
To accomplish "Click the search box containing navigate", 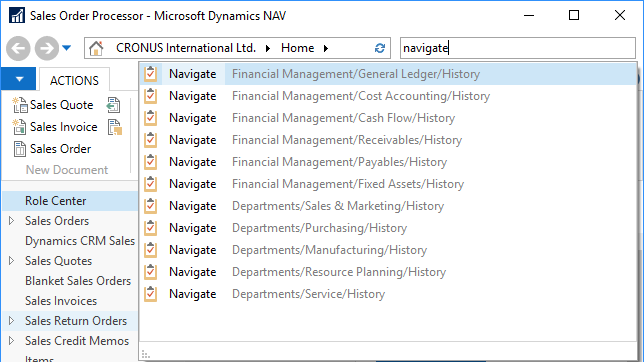I will 518,48.
